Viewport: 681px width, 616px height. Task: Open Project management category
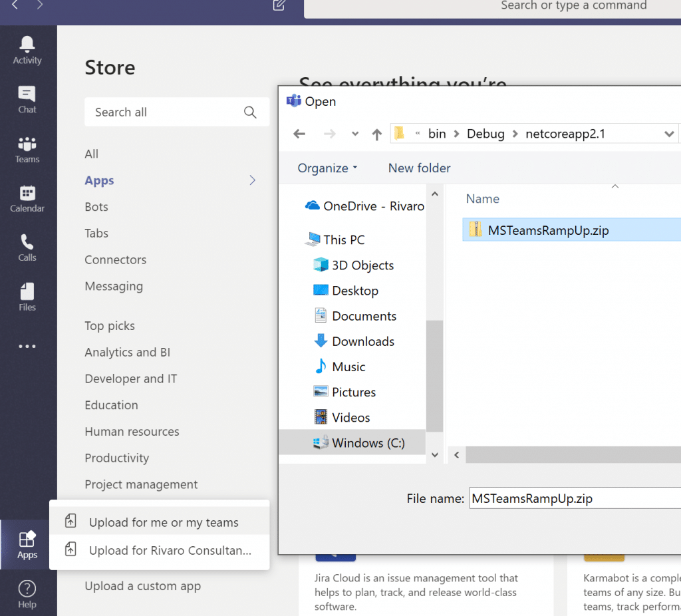click(141, 484)
